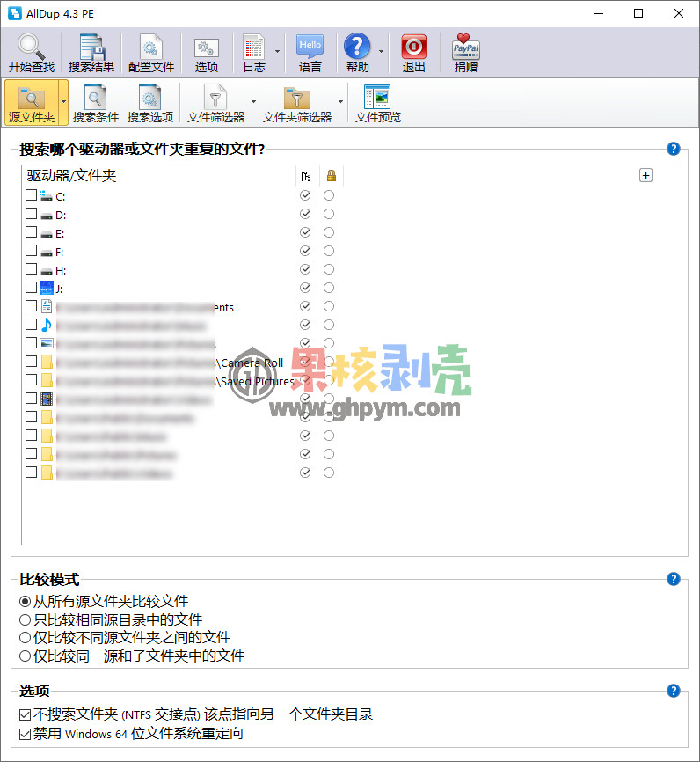Click the F: drive label
The width and height of the screenshot is (700, 762).
tap(59, 253)
